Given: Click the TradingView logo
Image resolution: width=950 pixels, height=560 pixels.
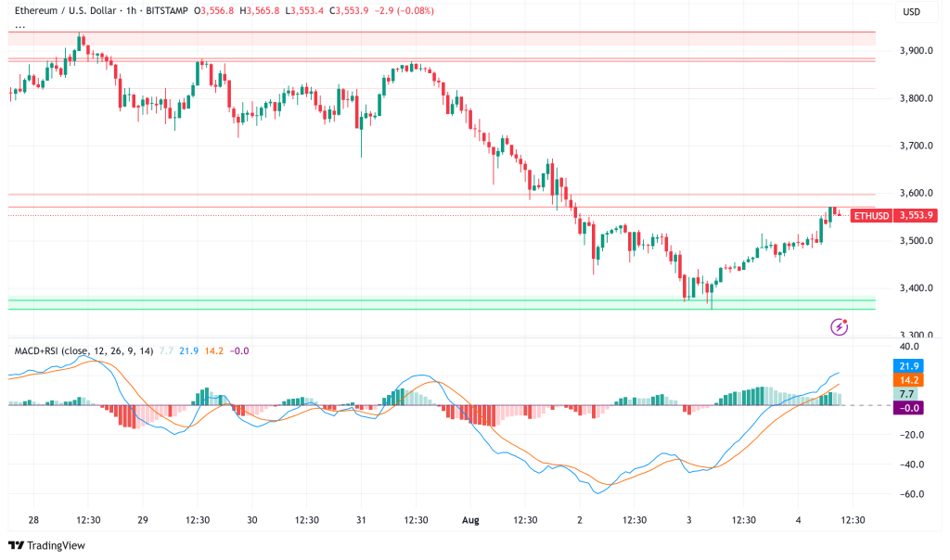Looking at the screenshot, I should [47, 545].
